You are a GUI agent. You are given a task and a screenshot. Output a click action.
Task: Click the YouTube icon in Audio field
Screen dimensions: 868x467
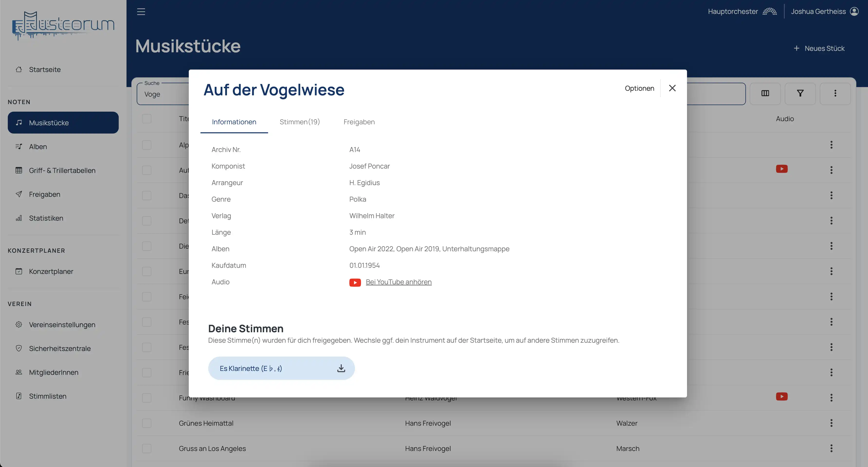point(355,282)
